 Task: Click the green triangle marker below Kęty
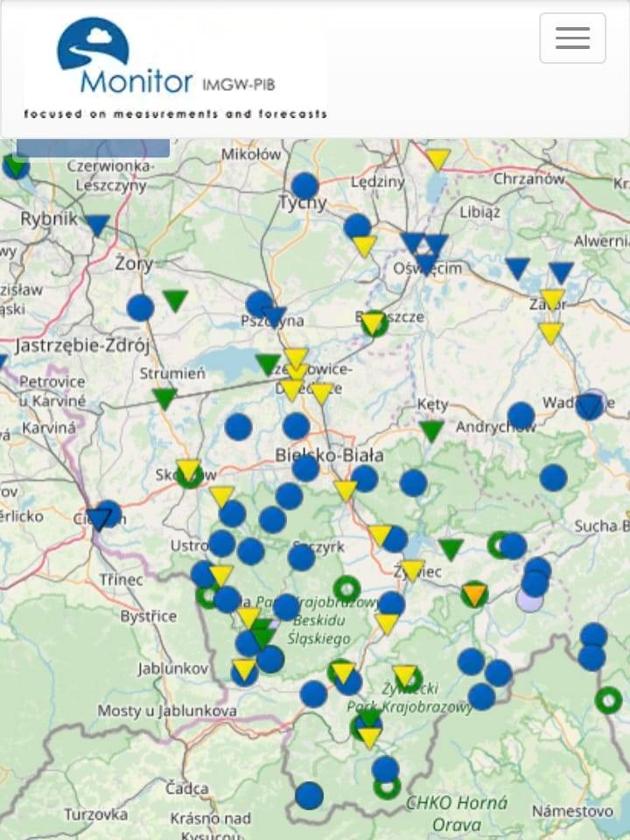tap(431, 430)
